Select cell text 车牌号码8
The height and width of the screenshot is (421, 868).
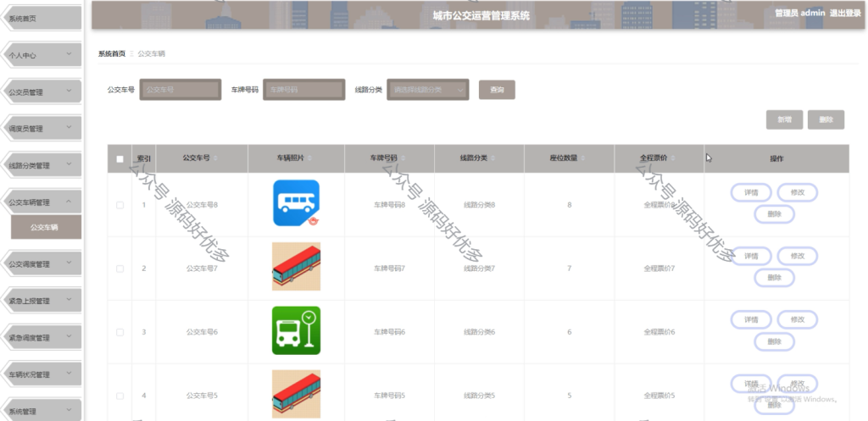(x=390, y=205)
